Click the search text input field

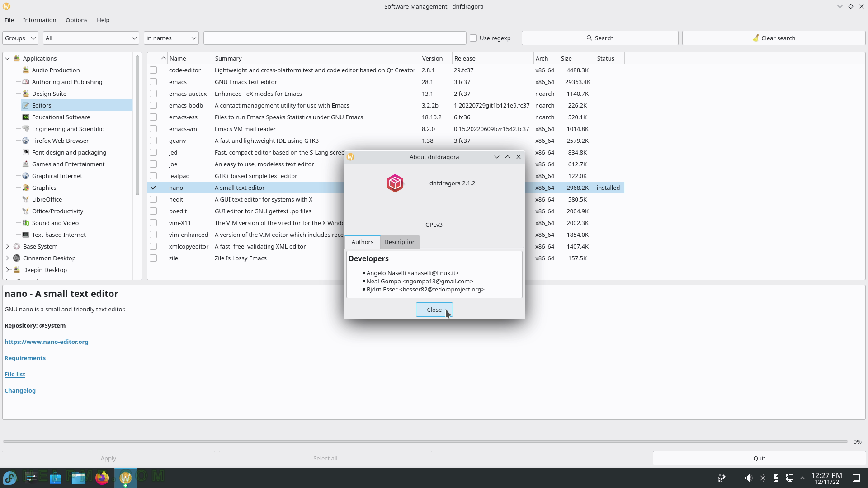335,38
